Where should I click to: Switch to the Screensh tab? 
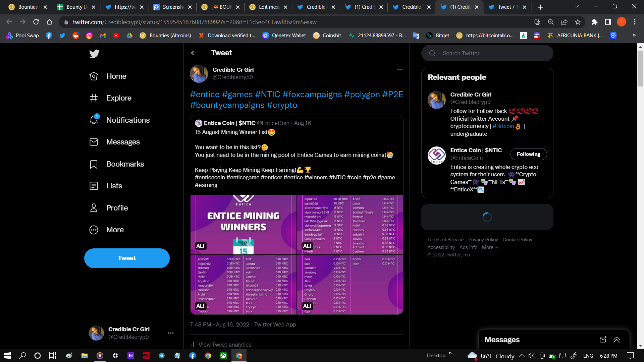click(172, 7)
